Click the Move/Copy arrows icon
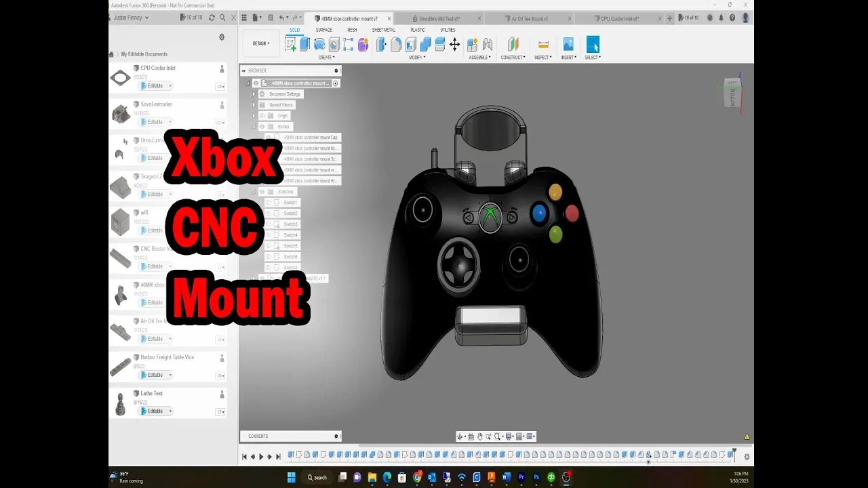Image resolution: width=868 pixels, height=488 pixels. [x=454, y=45]
